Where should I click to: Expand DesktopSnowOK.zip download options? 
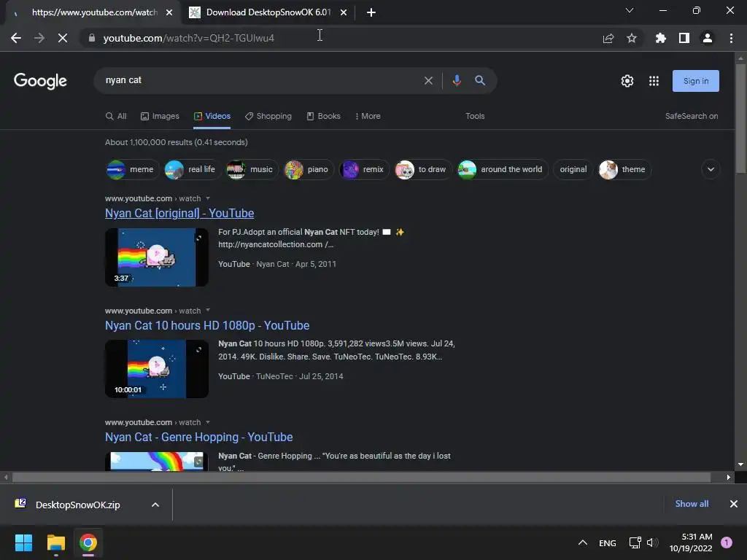(x=155, y=505)
